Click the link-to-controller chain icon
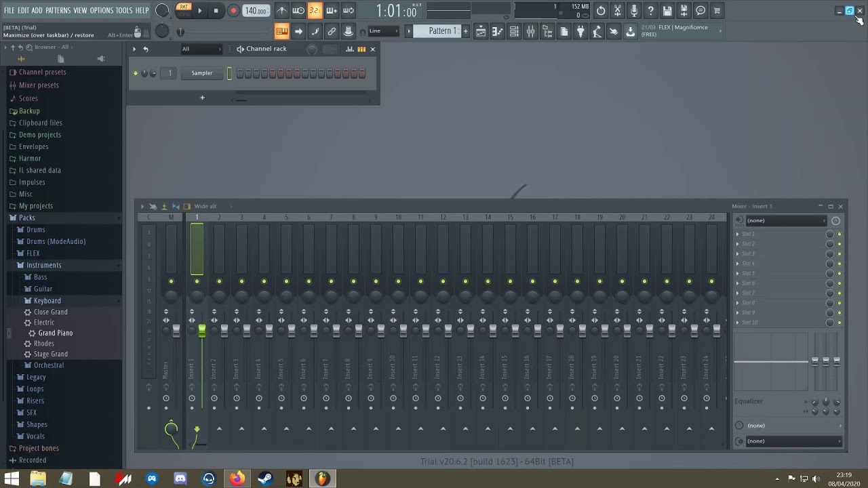This screenshot has width=868, height=488. point(332,31)
